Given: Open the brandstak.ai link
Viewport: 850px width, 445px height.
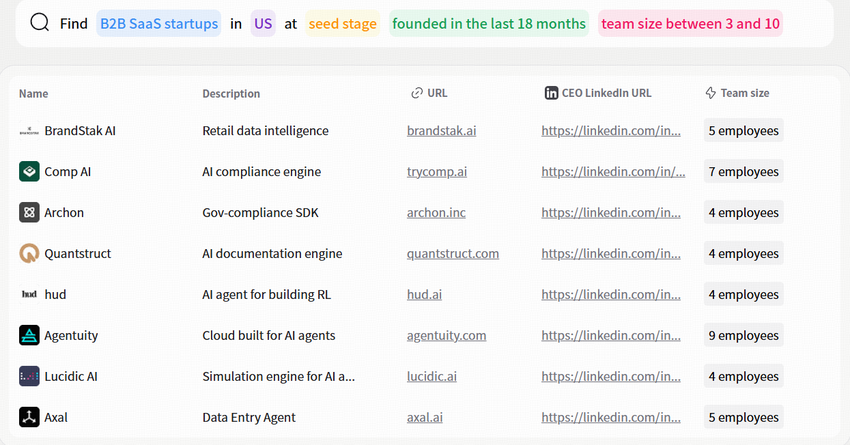Looking at the screenshot, I should click(441, 131).
